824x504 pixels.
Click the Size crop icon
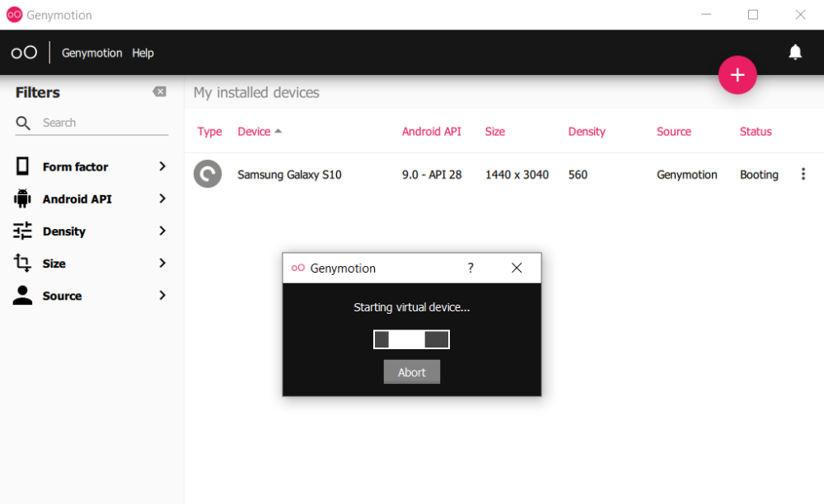tap(22, 263)
